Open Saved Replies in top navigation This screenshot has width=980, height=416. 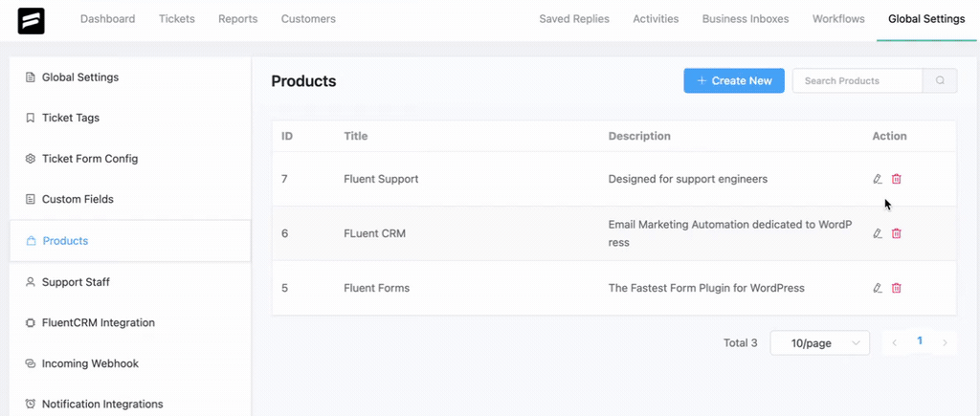[574, 19]
